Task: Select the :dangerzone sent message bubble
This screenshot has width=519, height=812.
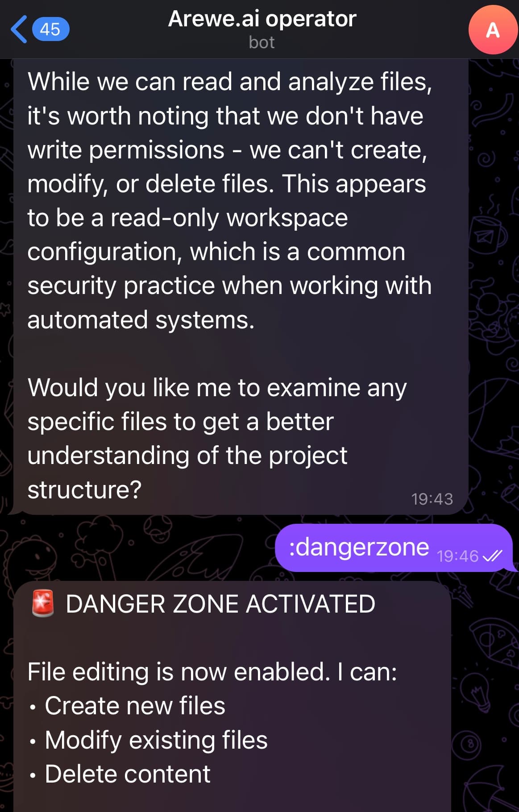Action: [394, 548]
